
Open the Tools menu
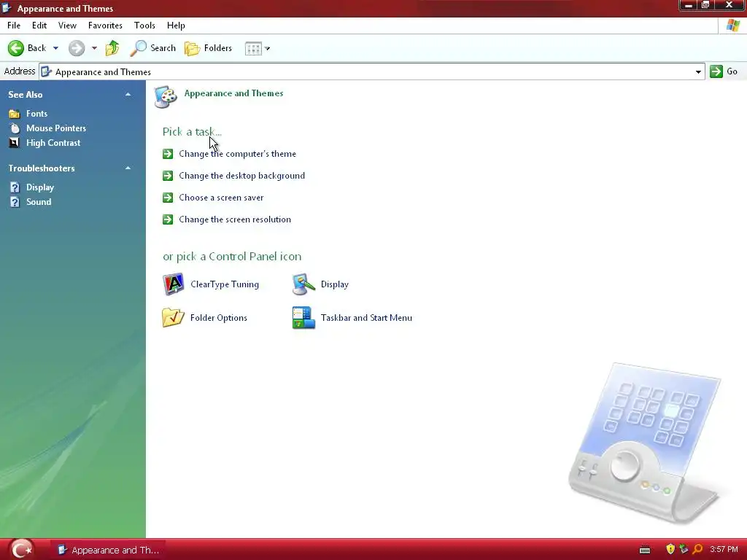pyautogui.click(x=144, y=26)
